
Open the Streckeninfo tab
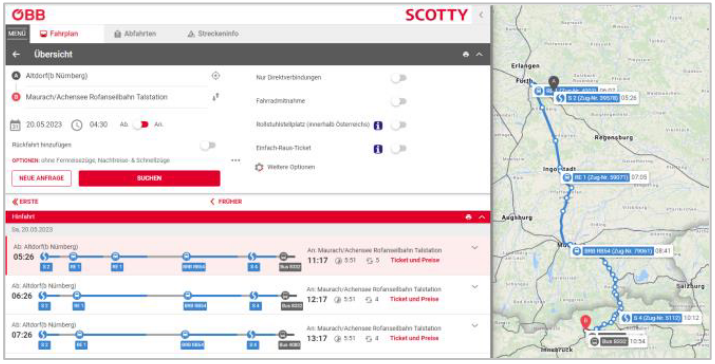click(x=213, y=34)
